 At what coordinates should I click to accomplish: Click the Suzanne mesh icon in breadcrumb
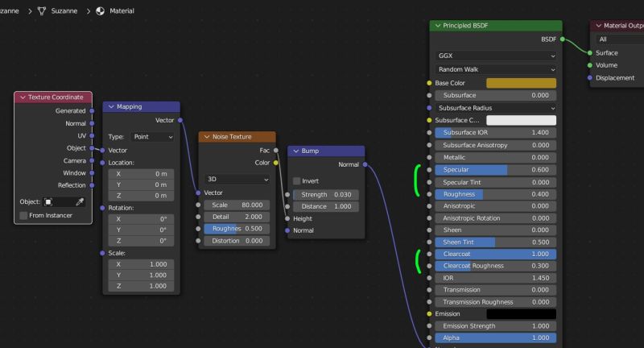[42, 11]
